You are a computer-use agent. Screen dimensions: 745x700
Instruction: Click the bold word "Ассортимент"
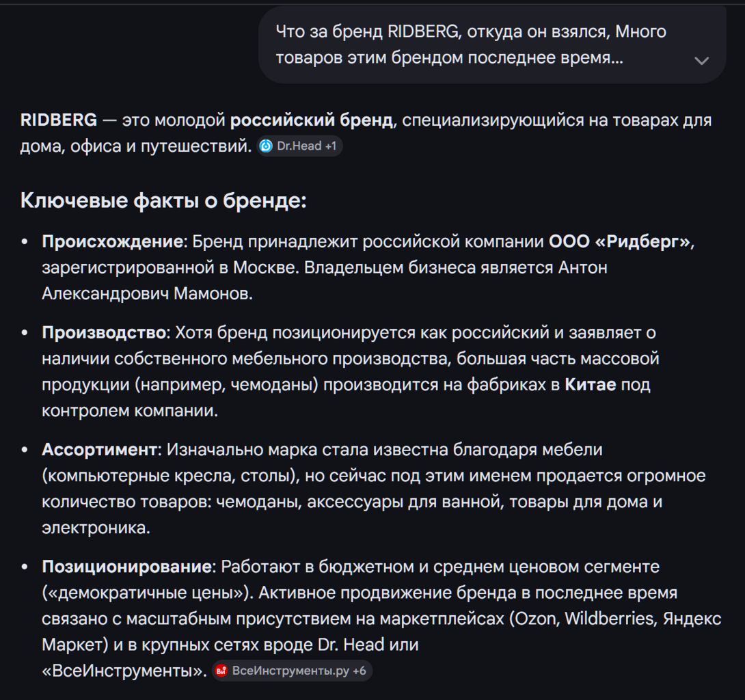100,450
